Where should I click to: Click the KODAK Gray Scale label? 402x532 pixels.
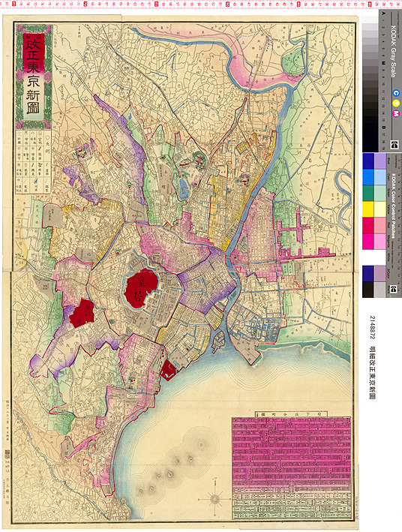pos(393,52)
